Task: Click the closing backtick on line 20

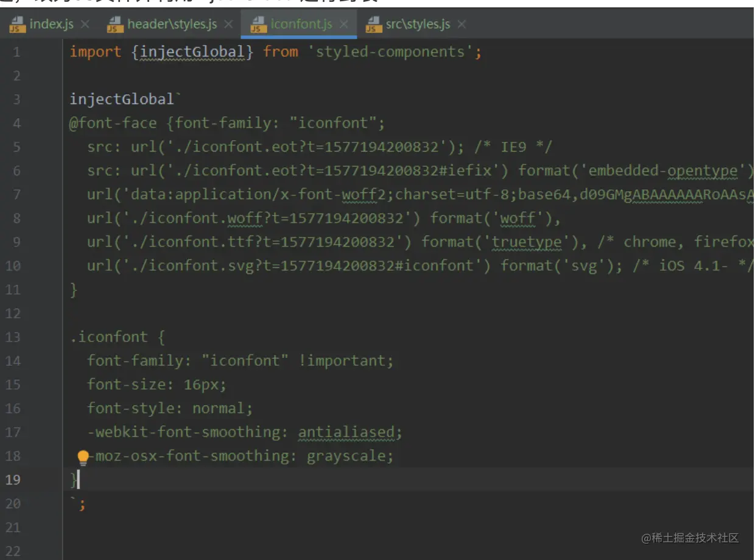Action: (x=74, y=500)
